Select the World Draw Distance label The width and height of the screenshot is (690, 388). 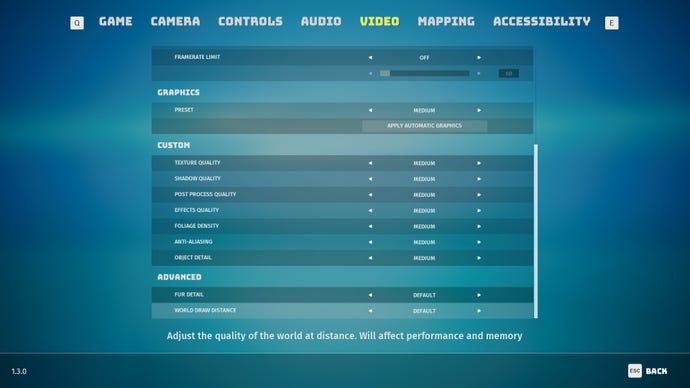pyautogui.click(x=205, y=311)
